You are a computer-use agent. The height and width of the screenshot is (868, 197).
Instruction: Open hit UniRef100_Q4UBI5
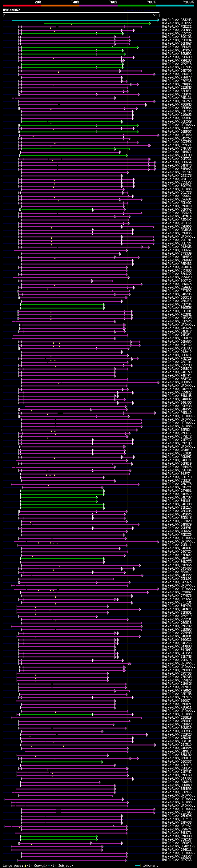coord(177,369)
